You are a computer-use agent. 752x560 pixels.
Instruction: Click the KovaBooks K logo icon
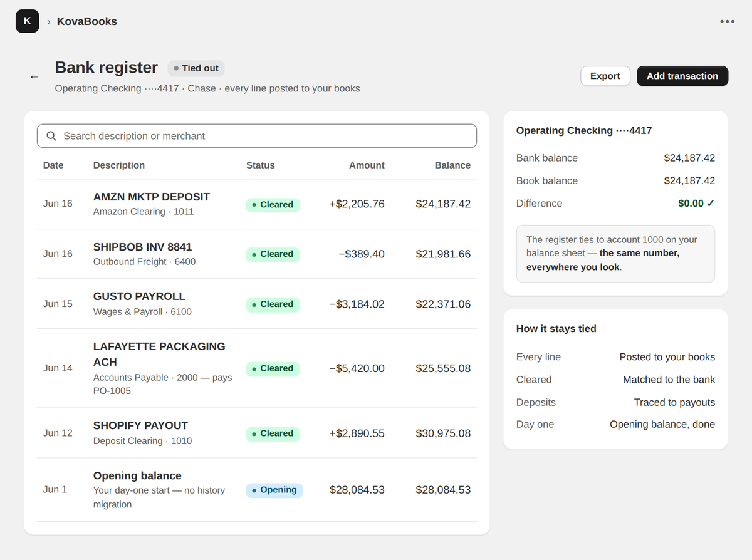pyautogui.click(x=27, y=21)
